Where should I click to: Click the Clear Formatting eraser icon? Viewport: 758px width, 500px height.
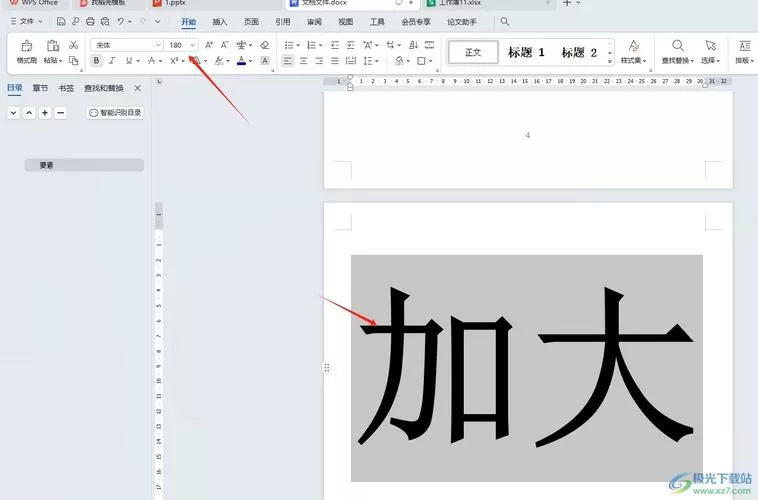[x=264, y=45]
